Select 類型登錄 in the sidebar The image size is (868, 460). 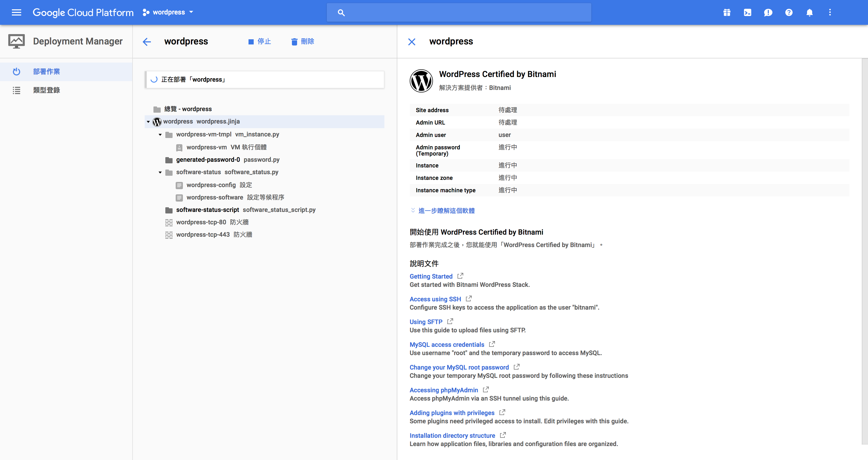point(46,90)
